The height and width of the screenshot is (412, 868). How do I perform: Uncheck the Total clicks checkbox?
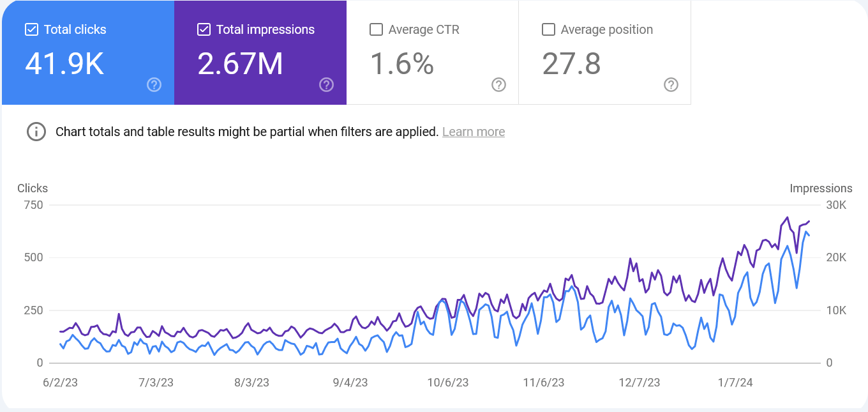coord(31,29)
